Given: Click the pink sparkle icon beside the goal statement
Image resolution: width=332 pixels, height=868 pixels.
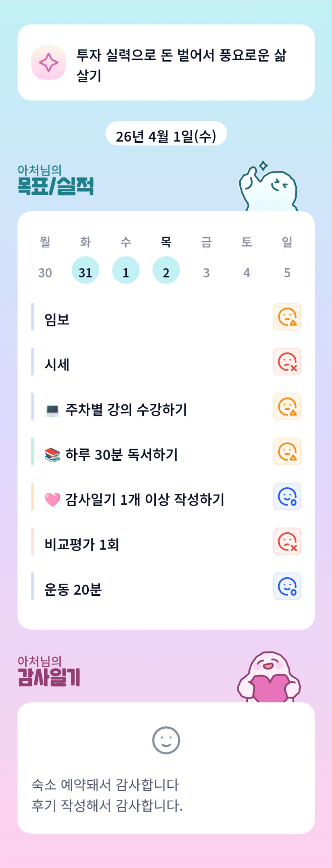Looking at the screenshot, I should coord(49,63).
